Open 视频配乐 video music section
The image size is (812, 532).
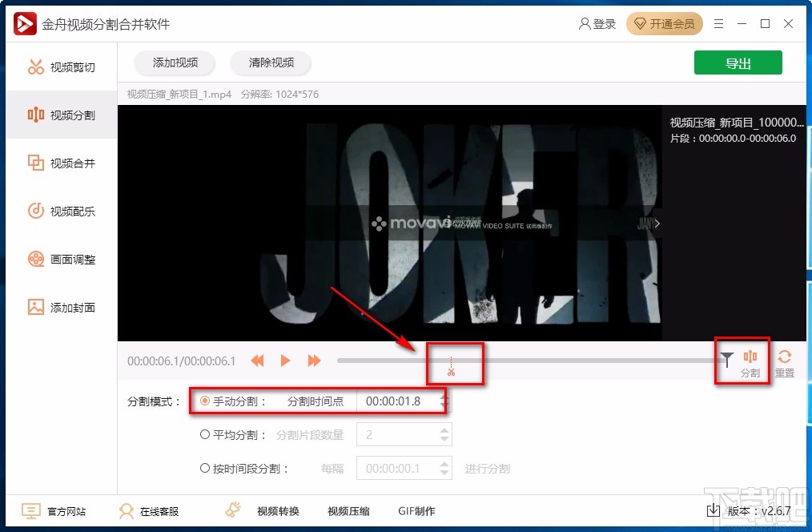click(x=62, y=212)
